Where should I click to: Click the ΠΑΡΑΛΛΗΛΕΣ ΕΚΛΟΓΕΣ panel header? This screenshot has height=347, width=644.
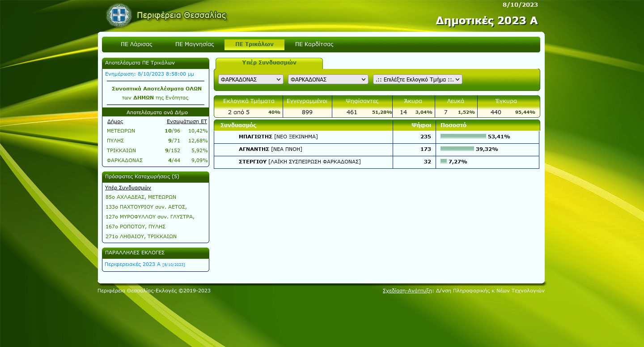(156, 253)
